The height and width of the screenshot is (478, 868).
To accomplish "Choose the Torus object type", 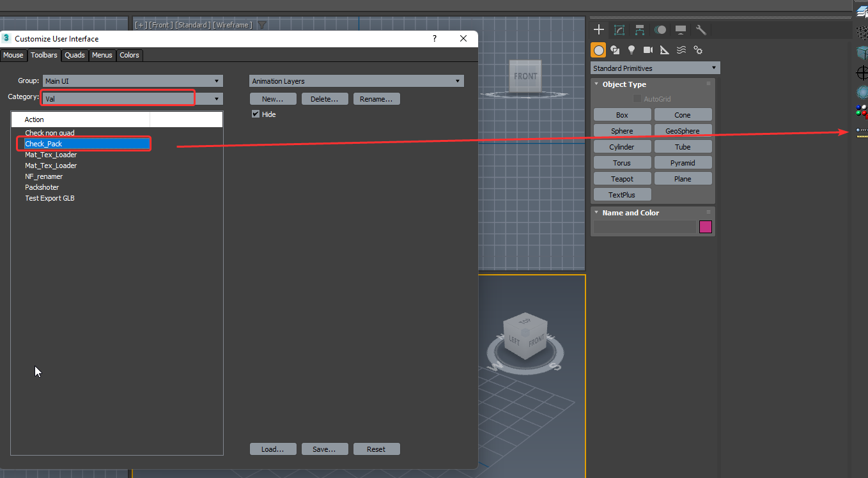I will click(x=623, y=163).
